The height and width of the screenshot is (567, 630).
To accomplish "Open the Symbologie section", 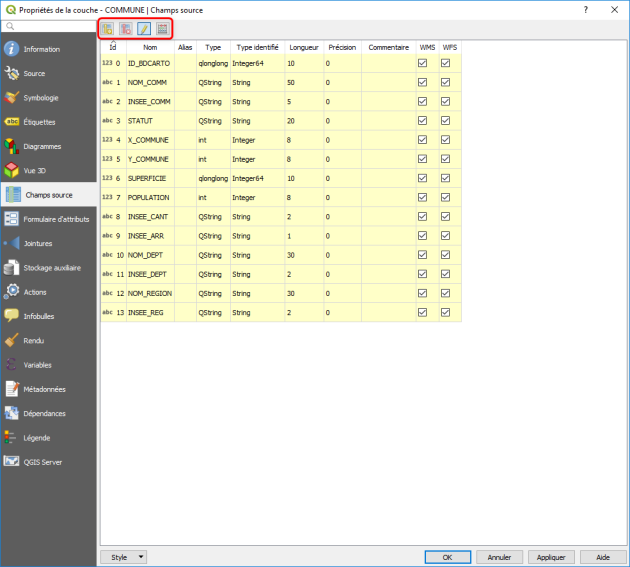I will (x=41, y=98).
